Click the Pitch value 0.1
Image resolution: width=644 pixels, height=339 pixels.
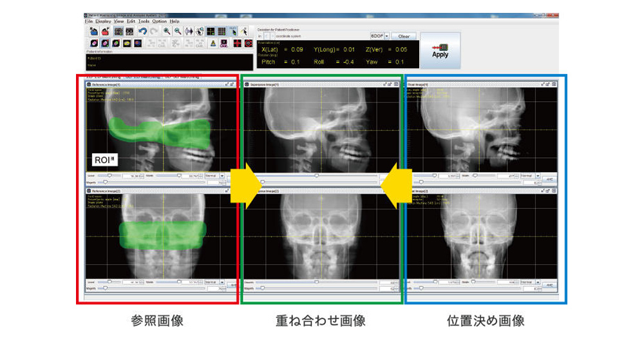(296, 62)
